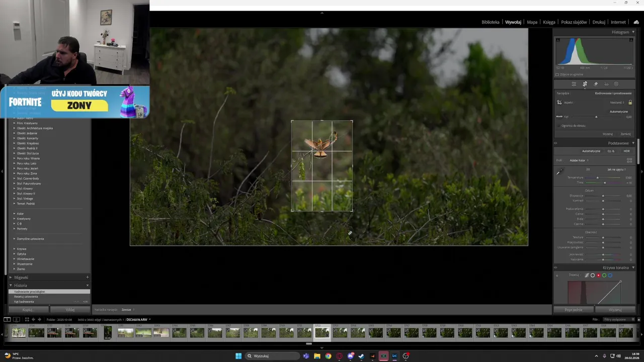
Task: Select the blue channel curve circle
Action: coord(610,275)
